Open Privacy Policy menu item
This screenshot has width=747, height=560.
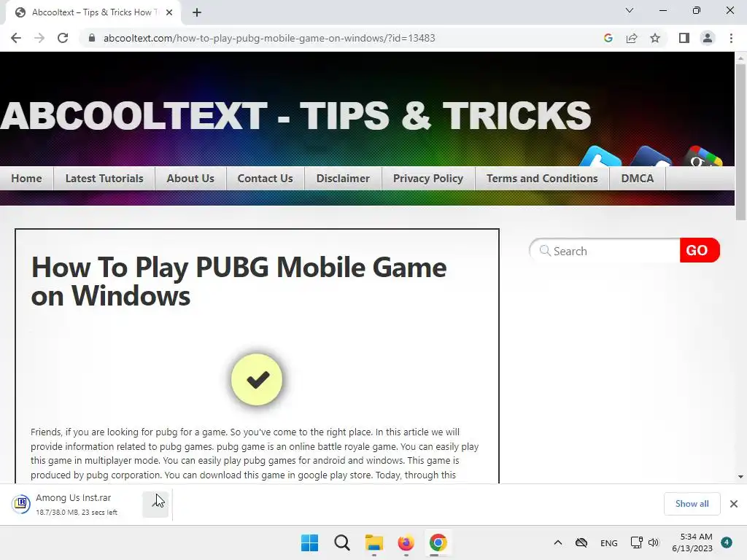tap(428, 179)
